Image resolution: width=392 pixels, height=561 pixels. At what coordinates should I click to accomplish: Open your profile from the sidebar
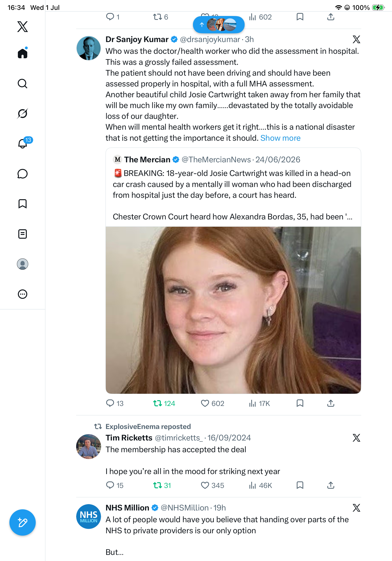(23, 264)
